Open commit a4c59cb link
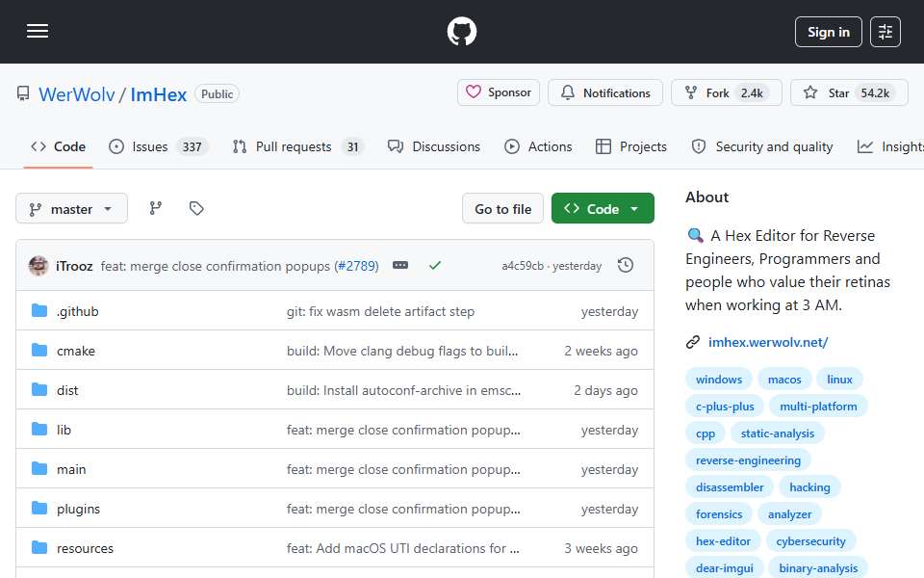This screenshot has height=578, width=924. tap(522, 266)
